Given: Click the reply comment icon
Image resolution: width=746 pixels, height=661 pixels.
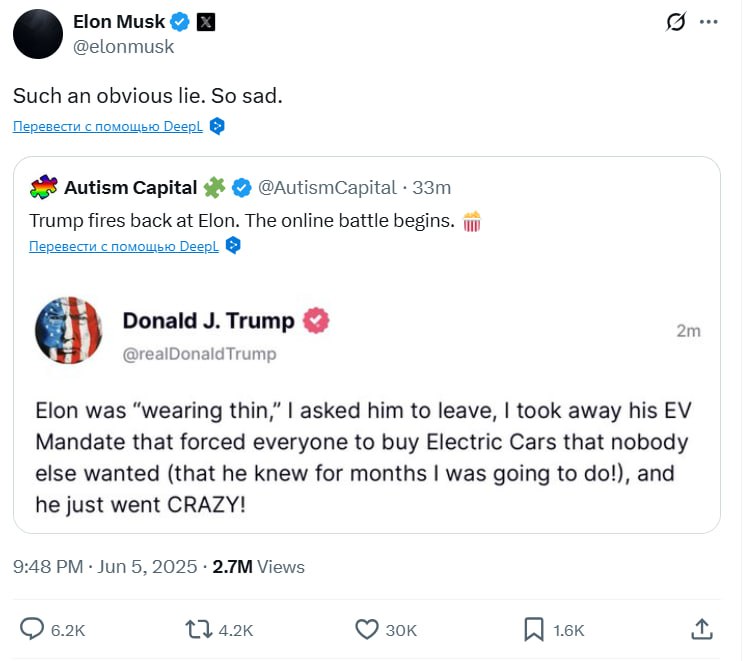Looking at the screenshot, I should [33, 629].
